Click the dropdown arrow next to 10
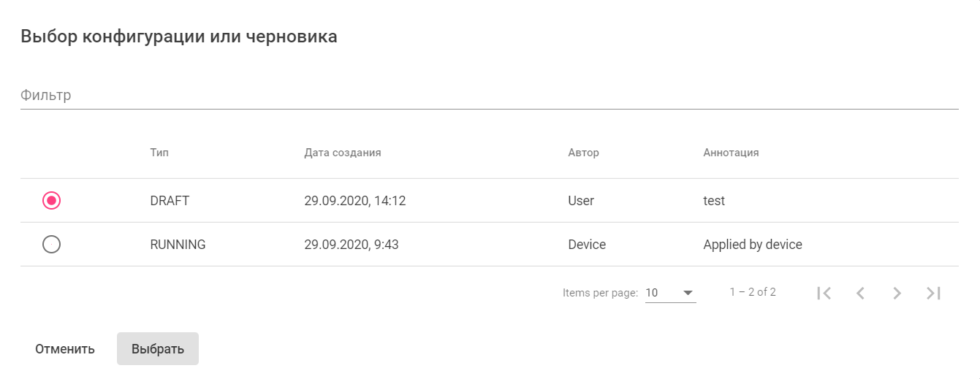Screen dimensions: 980x379 (x=688, y=293)
